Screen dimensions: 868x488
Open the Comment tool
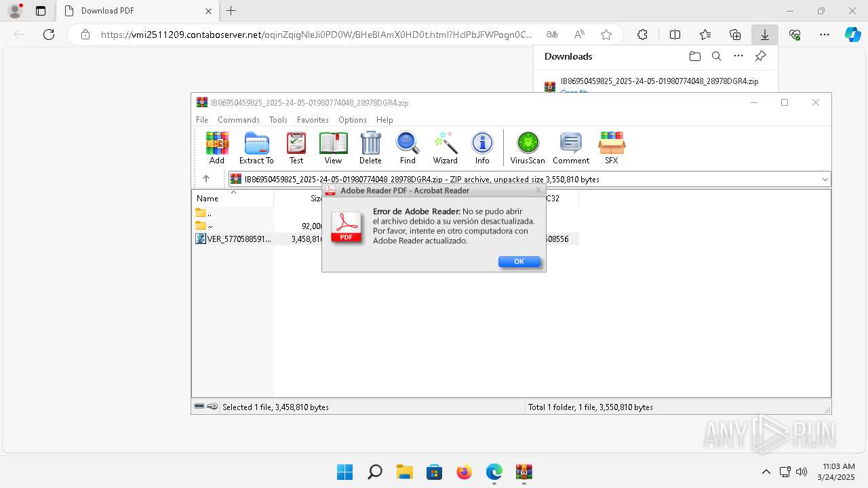tap(571, 148)
